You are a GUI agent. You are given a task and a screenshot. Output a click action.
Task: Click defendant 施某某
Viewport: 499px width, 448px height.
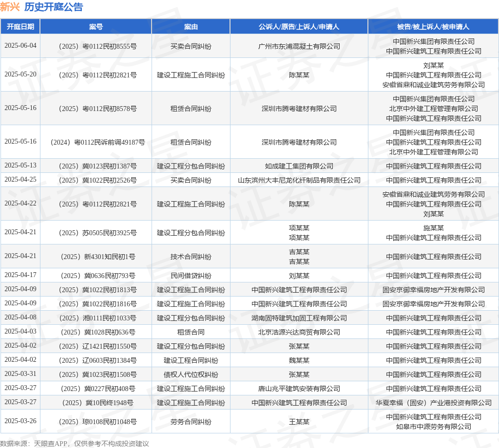(x=433, y=228)
